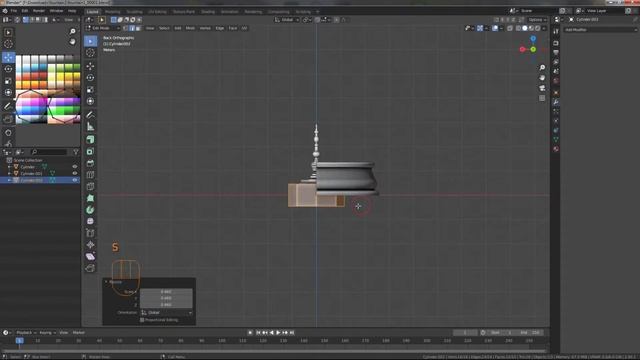Switch to the UV Editing workspace tab

157,12
